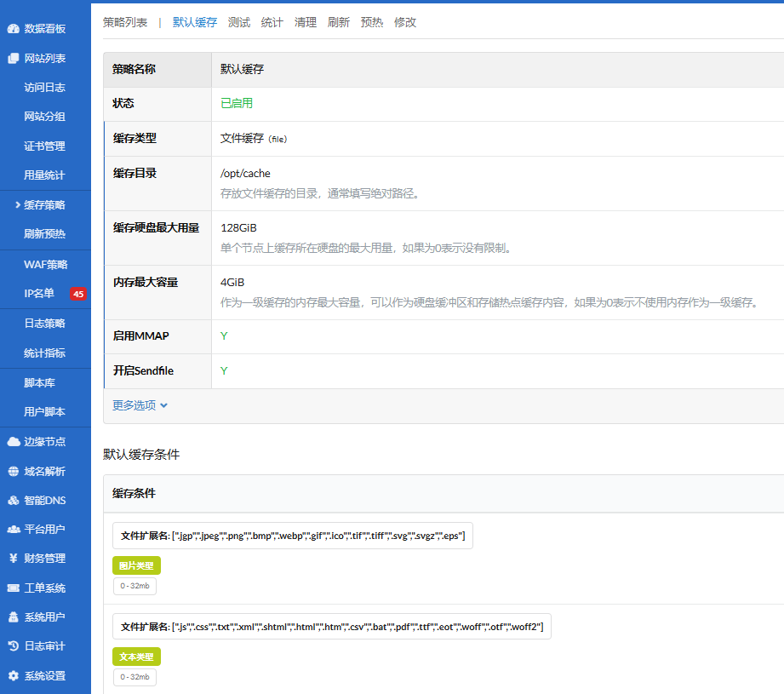Screen dimensions: 784x694
Task: Click the 网站列表 sidebar icon
Action: tap(13, 59)
